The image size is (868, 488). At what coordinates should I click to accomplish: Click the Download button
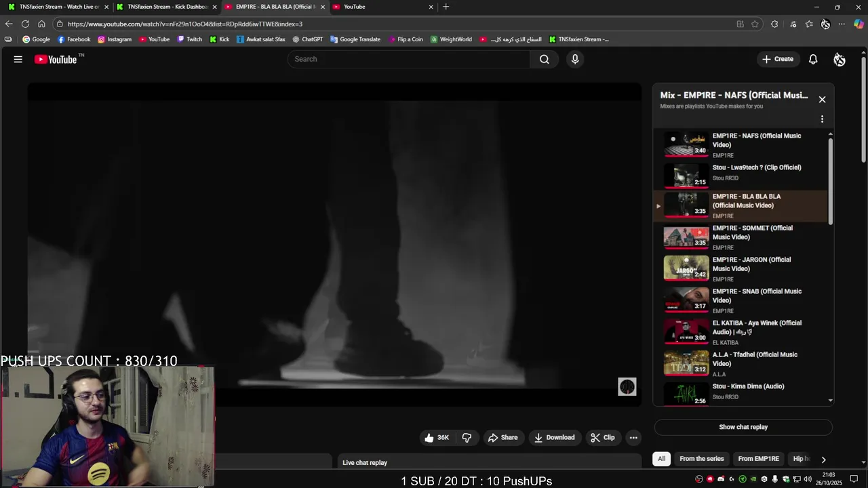(554, 437)
